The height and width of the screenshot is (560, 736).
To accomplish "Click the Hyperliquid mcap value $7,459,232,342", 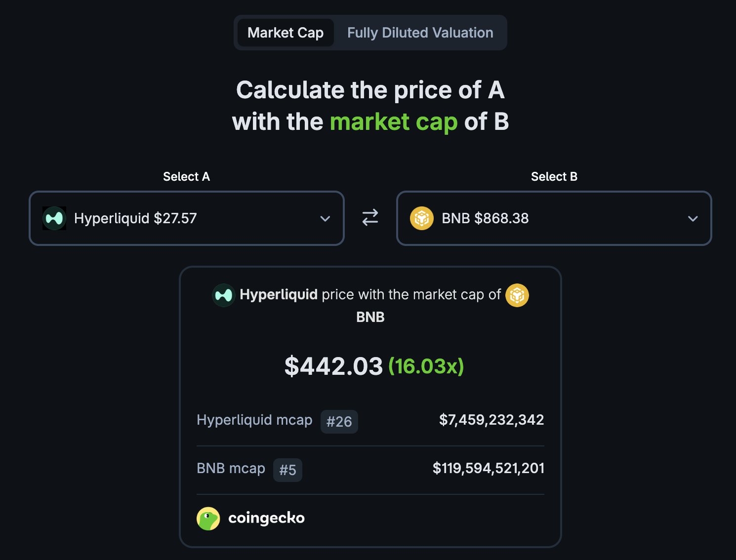I will pos(491,420).
